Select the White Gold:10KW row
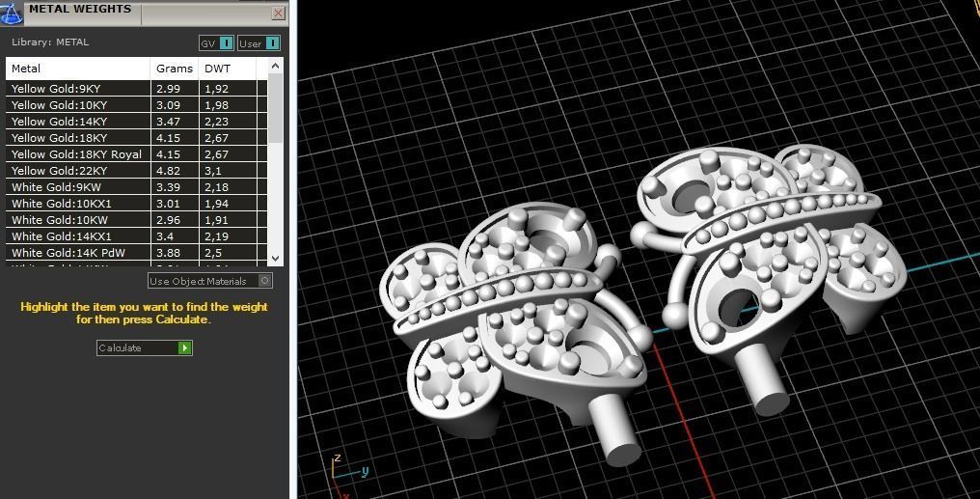The width and height of the screenshot is (980, 499). pyautogui.click(x=136, y=219)
